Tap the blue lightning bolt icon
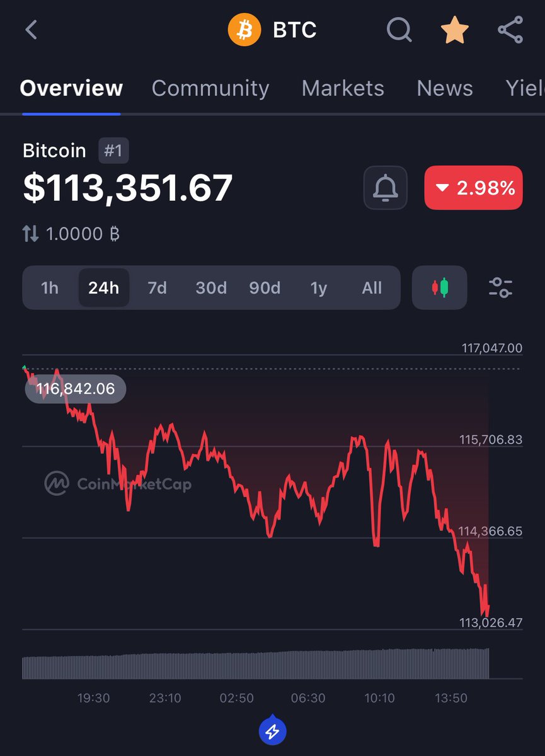545x756 pixels. [x=273, y=731]
